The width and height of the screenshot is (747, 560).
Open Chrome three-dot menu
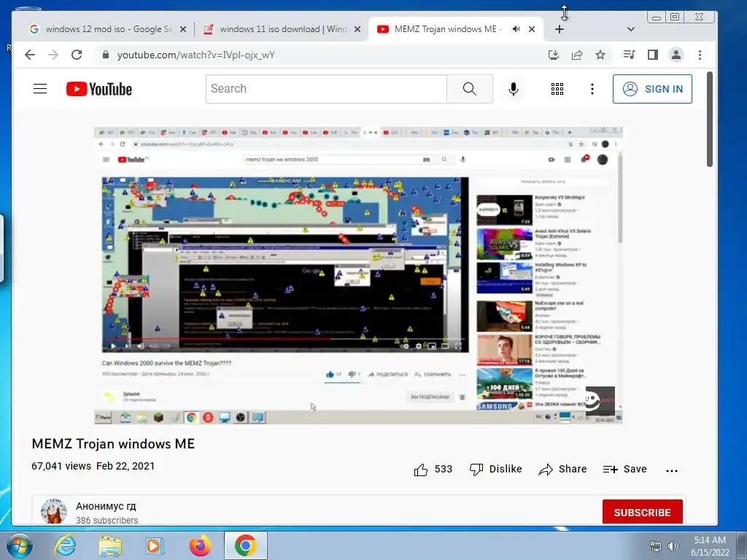[700, 55]
